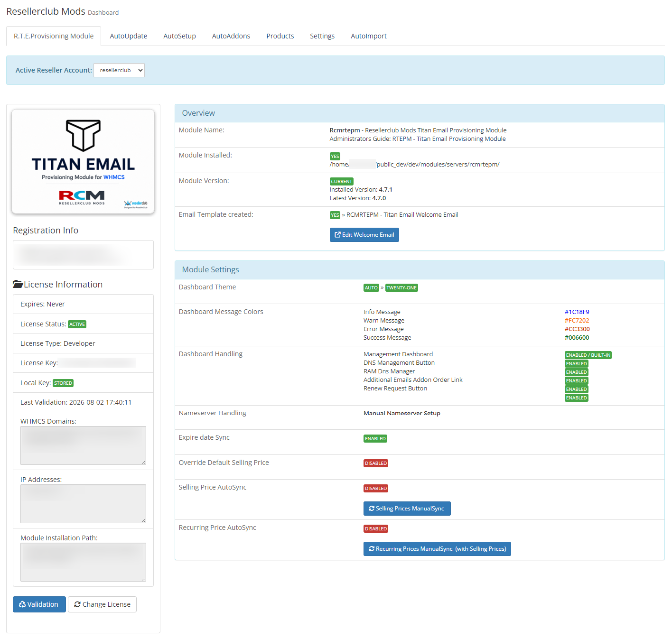
Task: Click the Module Settings panel header
Action: click(420, 270)
